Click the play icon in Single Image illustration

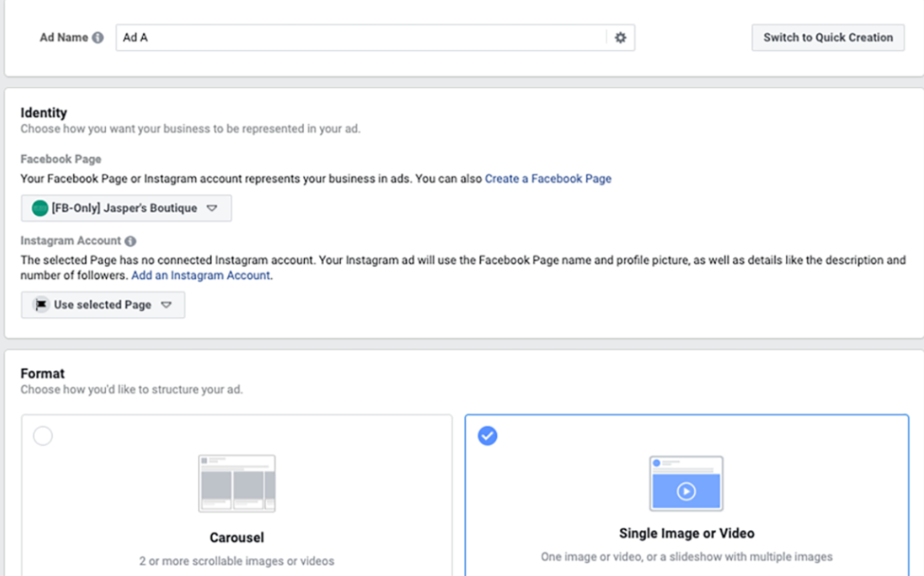click(x=685, y=492)
